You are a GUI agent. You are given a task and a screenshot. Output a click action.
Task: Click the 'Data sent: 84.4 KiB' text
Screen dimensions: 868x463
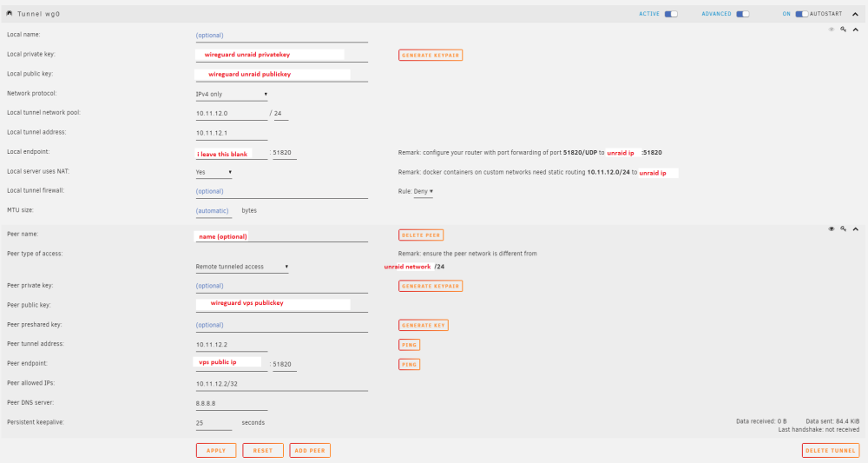[x=832, y=421]
